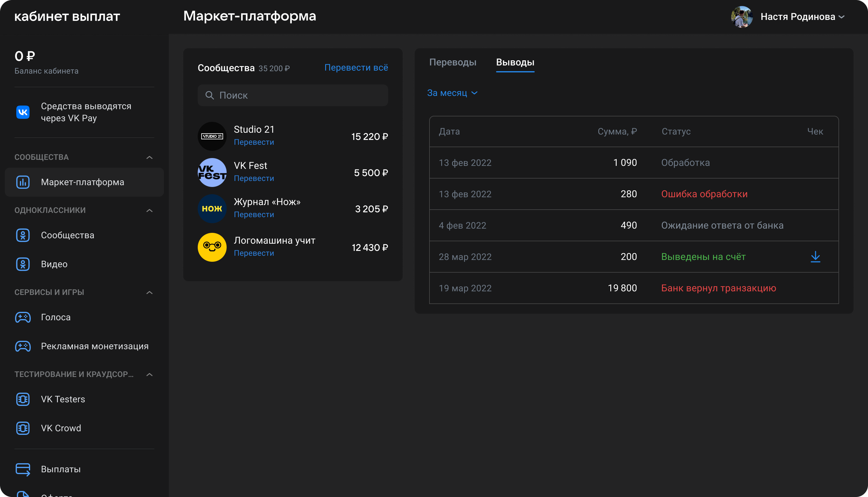Click the VK Testers bug icon
The width and height of the screenshot is (868, 497).
[x=23, y=399]
